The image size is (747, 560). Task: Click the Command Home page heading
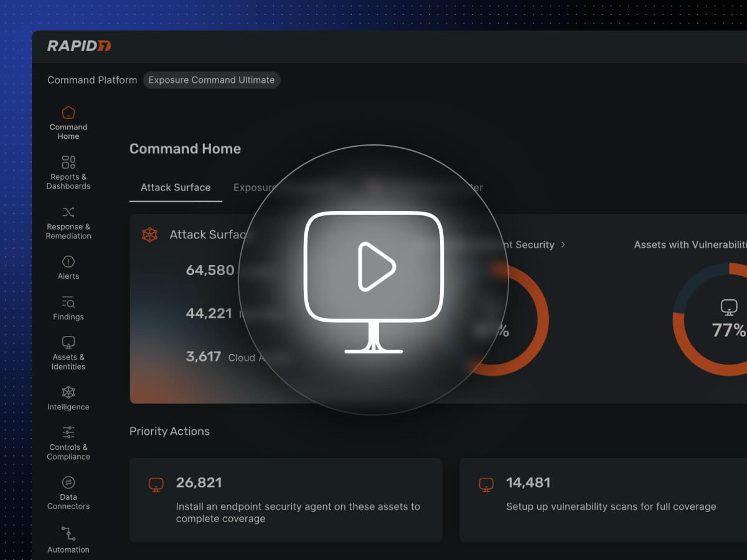click(x=185, y=149)
